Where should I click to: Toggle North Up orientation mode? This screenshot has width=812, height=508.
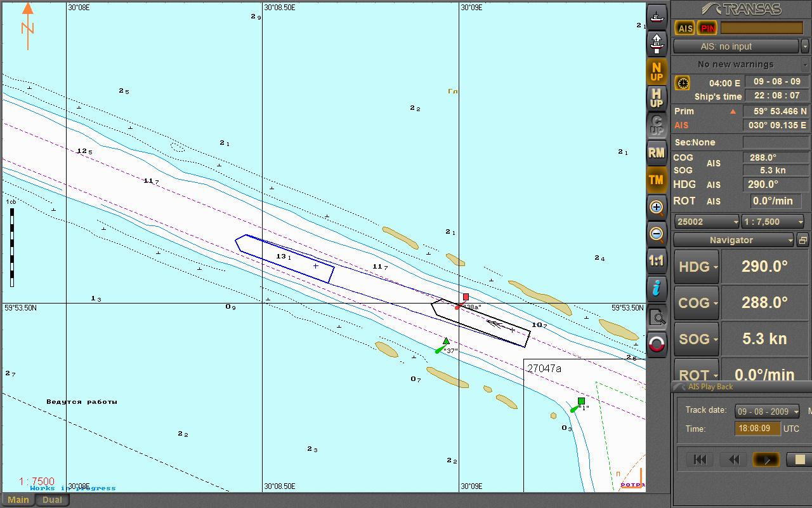coord(657,71)
